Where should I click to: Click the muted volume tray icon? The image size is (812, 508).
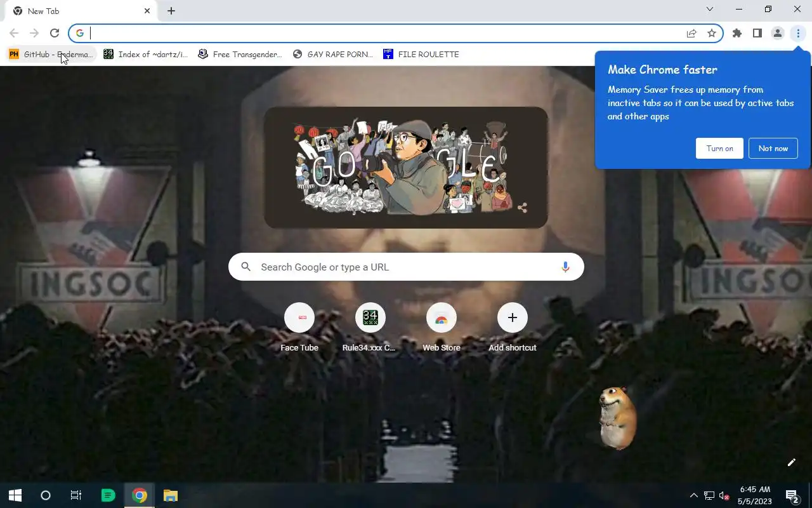724,495
